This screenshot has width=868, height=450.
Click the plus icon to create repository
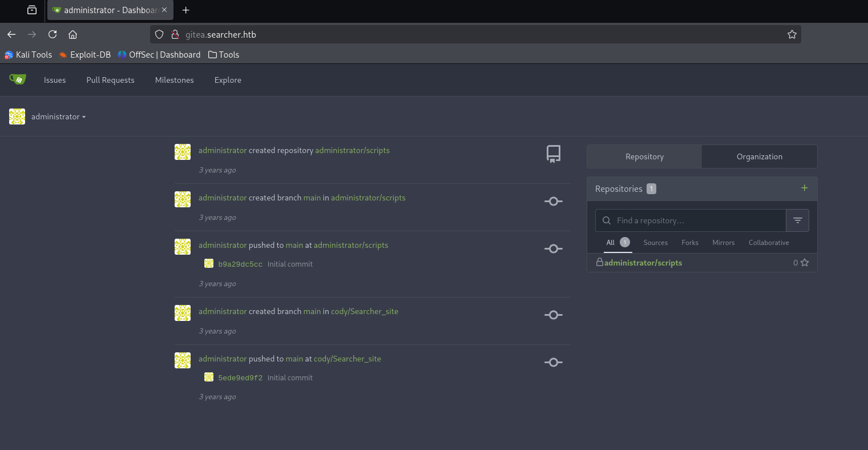804,188
